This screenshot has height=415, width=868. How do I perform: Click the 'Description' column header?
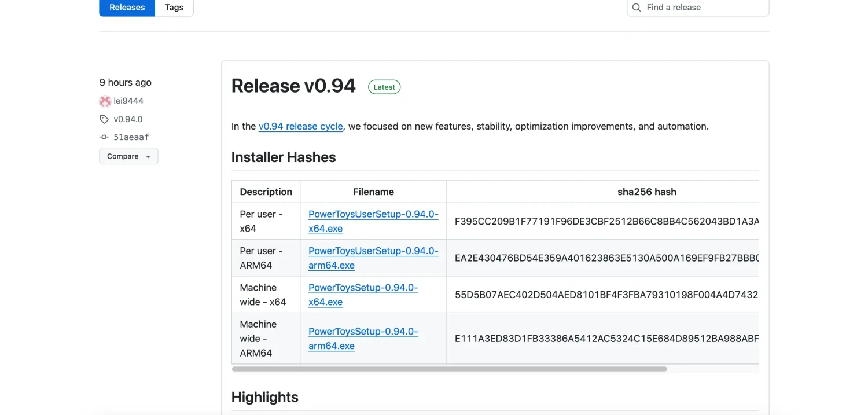[266, 192]
